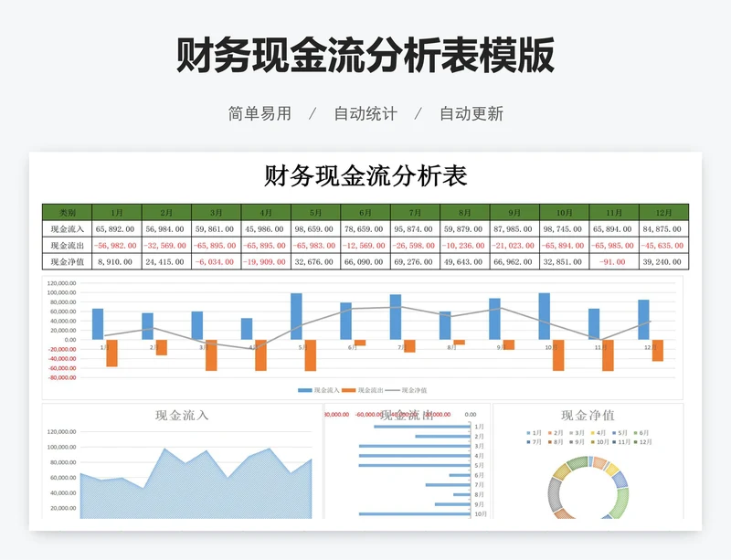
Task: Click the red cell -26,598.00
Action: [416, 245]
